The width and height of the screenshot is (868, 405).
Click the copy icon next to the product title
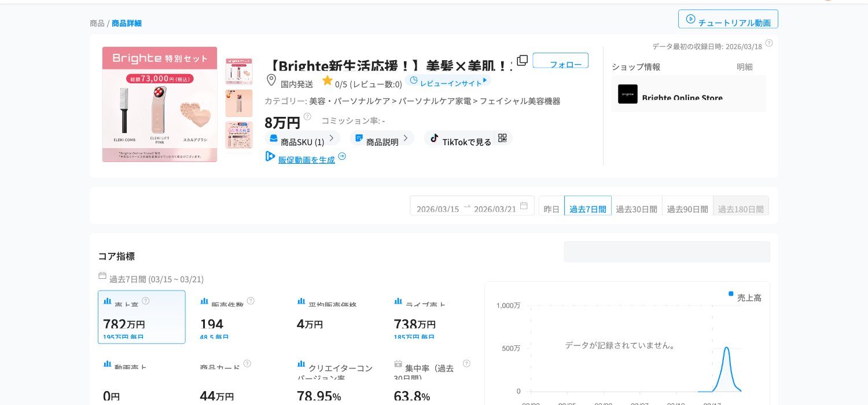[x=522, y=60]
